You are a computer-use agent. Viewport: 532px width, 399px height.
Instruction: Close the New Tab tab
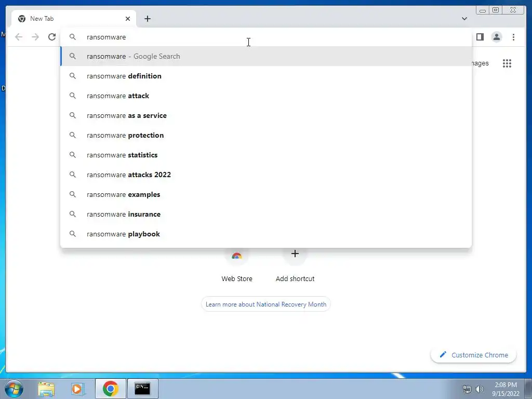(x=128, y=19)
